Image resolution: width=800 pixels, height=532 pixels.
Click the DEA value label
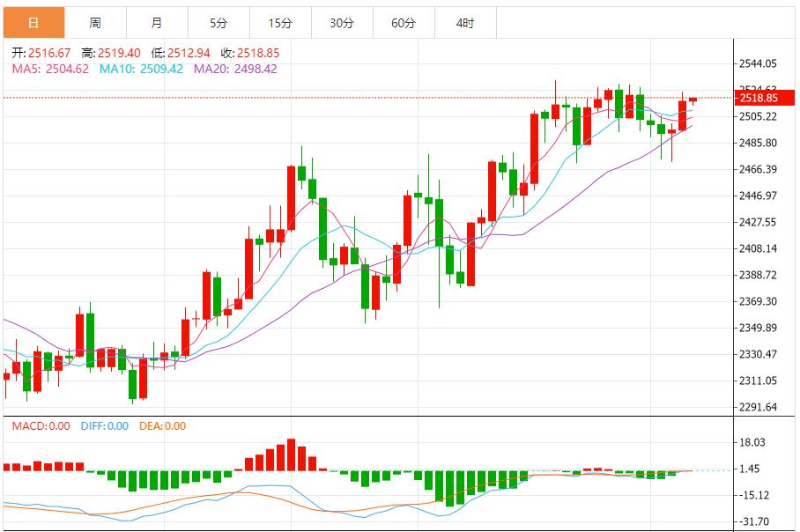(x=162, y=426)
